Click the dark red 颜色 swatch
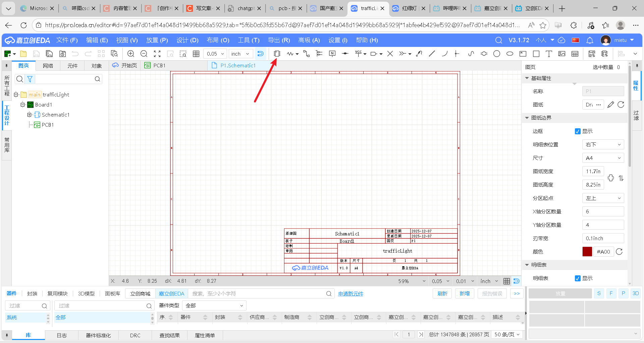This screenshot has height=343, width=644. (587, 252)
